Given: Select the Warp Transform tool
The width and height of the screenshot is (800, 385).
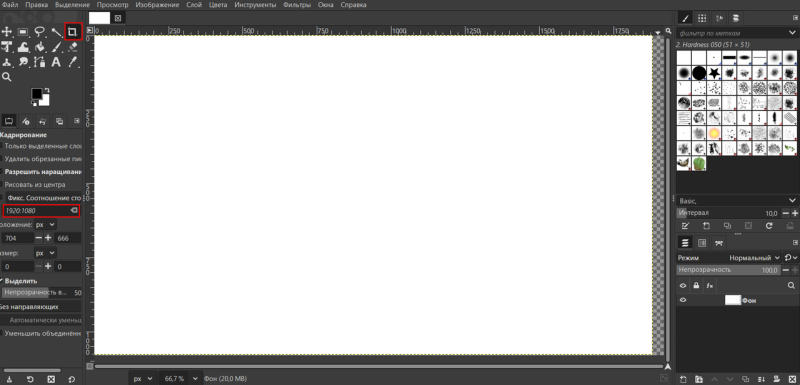Looking at the screenshot, I should (x=23, y=47).
